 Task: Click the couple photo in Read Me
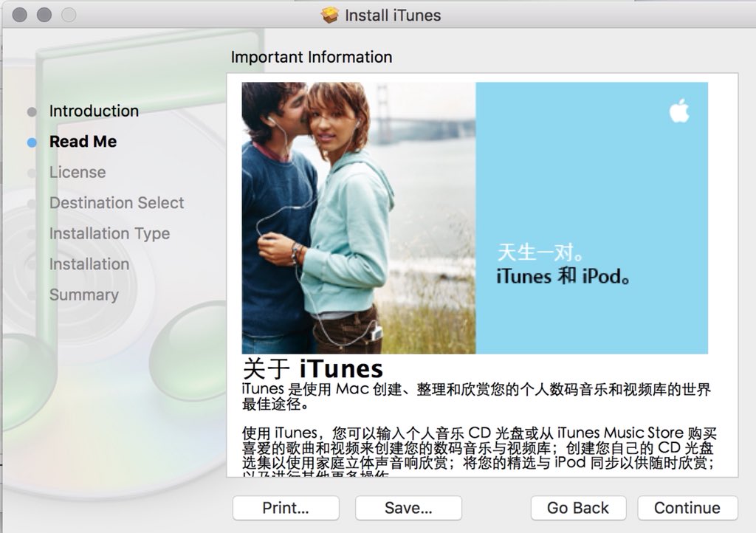(x=359, y=218)
